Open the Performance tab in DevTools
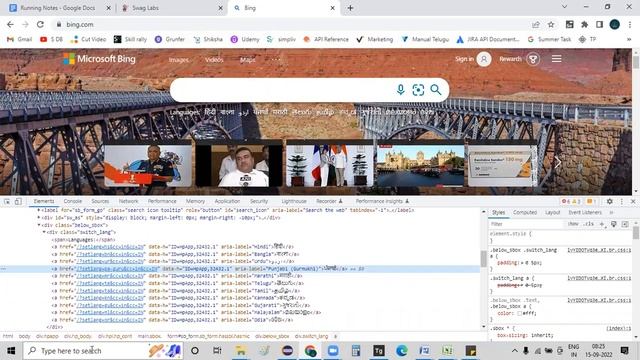 (x=162, y=201)
